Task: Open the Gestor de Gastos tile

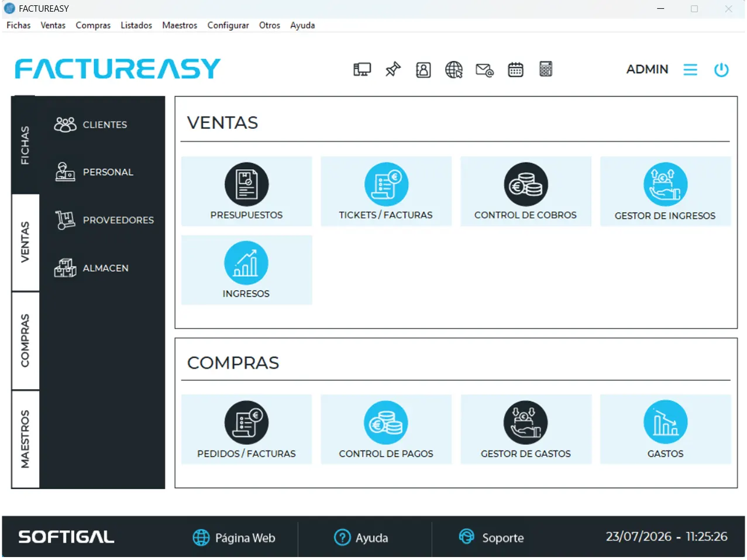Action: point(526,430)
